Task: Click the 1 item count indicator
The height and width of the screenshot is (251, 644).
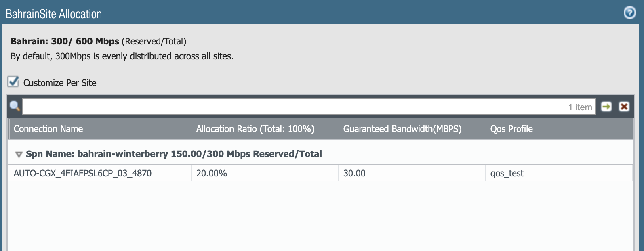Action: tap(580, 107)
